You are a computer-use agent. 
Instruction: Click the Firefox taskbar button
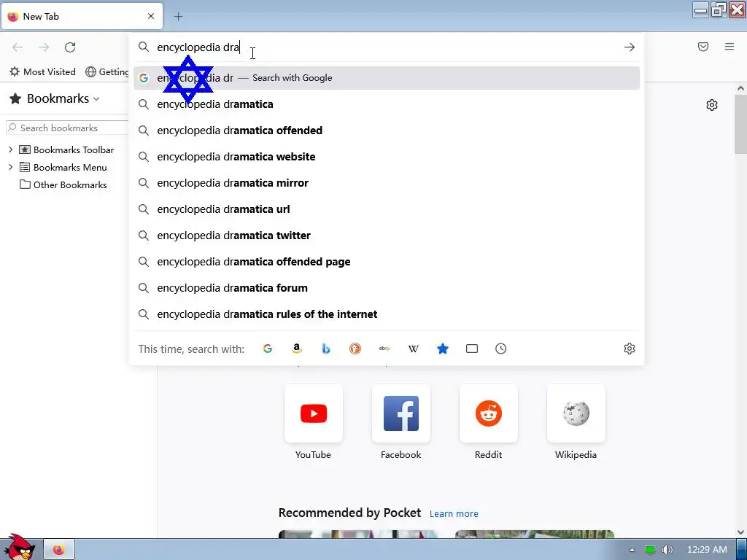click(59, 550)
